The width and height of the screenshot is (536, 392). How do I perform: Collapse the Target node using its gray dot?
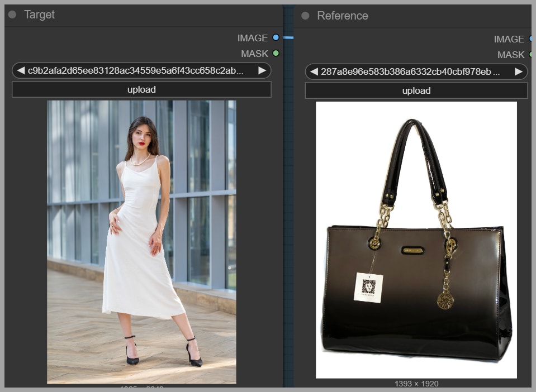[x=12, y=15]
